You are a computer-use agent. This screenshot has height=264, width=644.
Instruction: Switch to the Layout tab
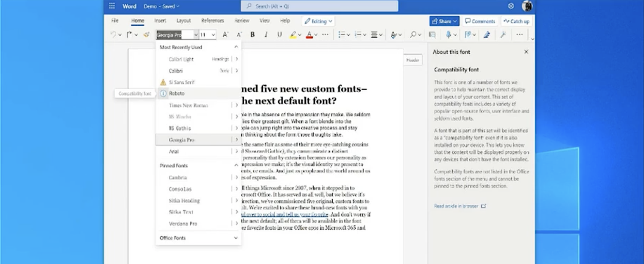(184, 21)
